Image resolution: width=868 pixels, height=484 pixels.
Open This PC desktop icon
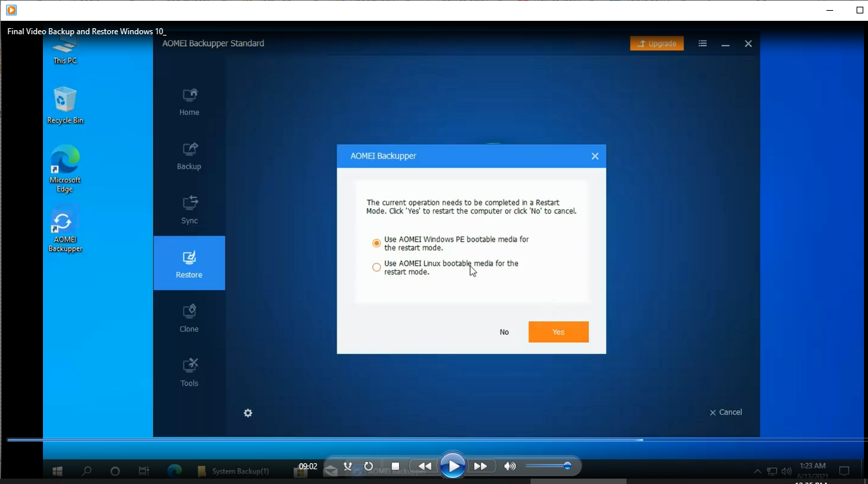64,50
